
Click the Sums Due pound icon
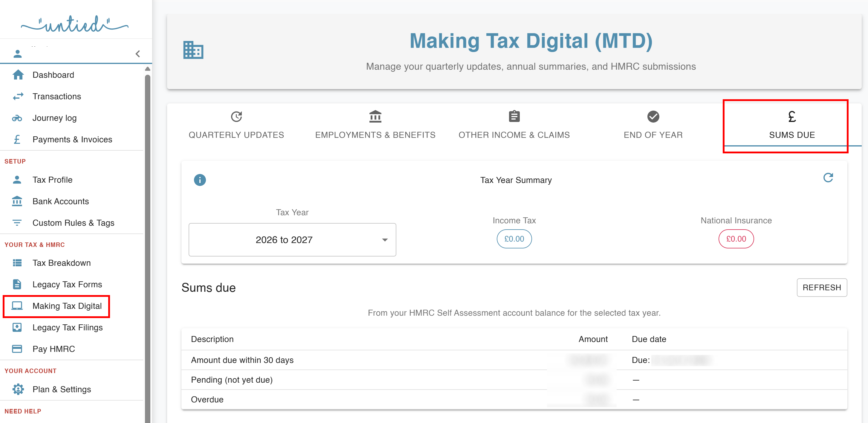click(x=792, y=117)
